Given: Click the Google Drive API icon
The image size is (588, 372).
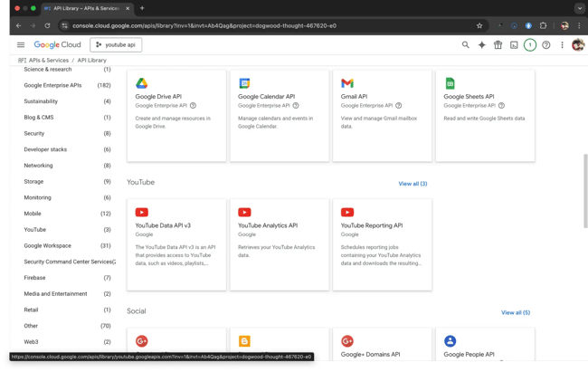Looking at the screenshot, I should 142,83.
